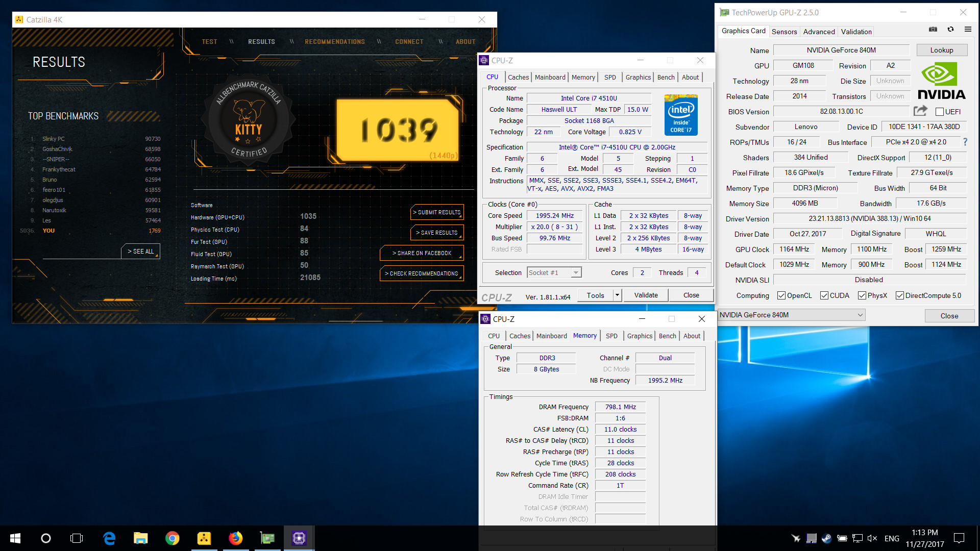Open Firefox from the taskbar

click(x=236, y=538)
